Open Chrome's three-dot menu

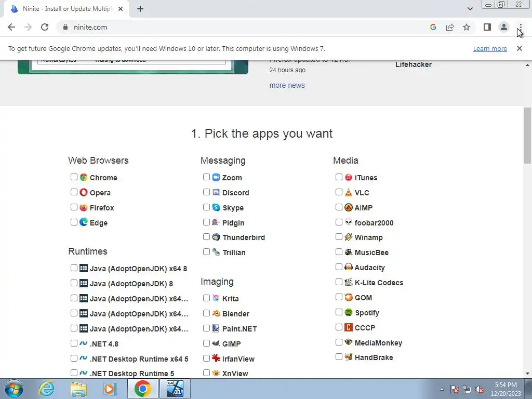tap(521, 27)
